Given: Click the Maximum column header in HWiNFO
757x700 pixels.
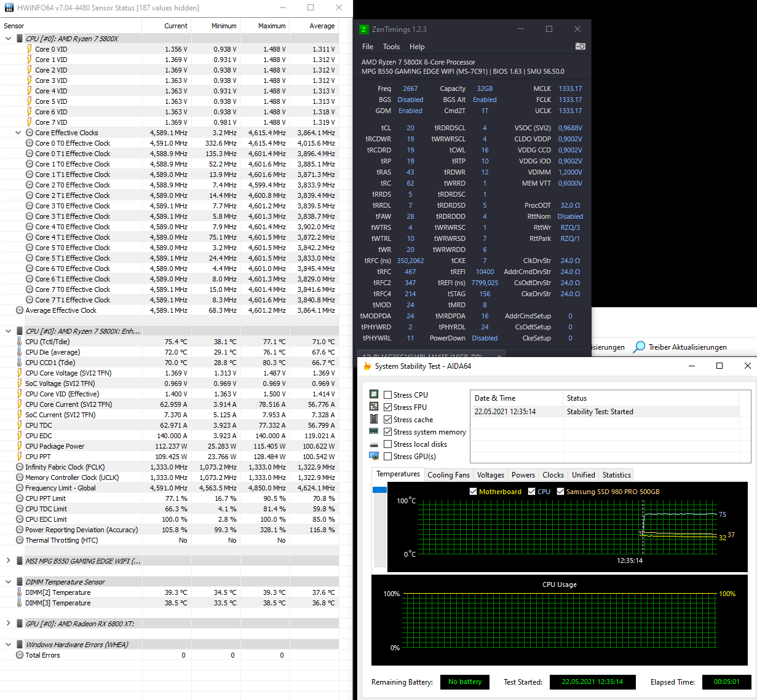Looking at the screenshot, I should pyautogui.click(x=264, y=26).
